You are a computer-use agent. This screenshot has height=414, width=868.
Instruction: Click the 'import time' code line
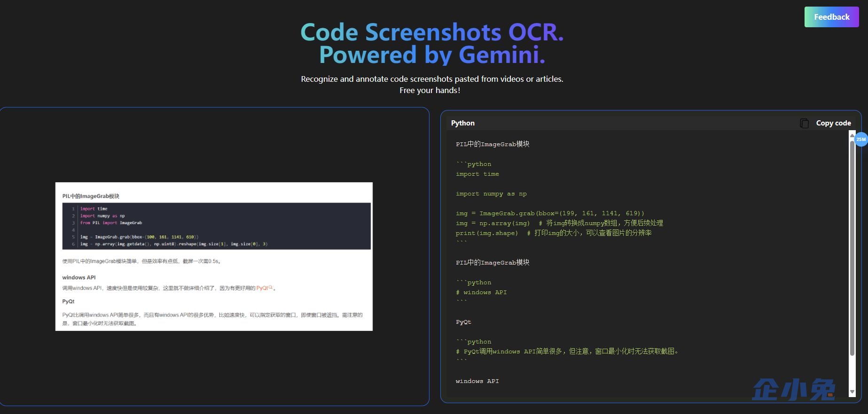click(x=477, y=174)
